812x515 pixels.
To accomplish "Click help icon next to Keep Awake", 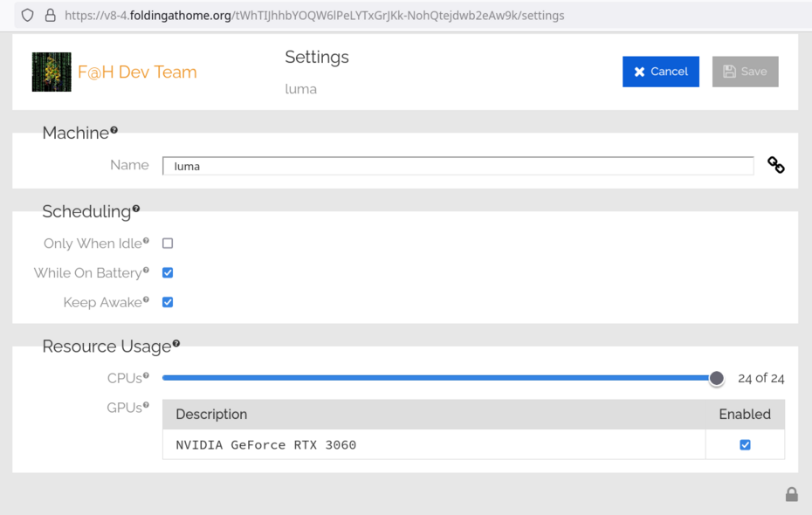I will [x=146, y=299].
